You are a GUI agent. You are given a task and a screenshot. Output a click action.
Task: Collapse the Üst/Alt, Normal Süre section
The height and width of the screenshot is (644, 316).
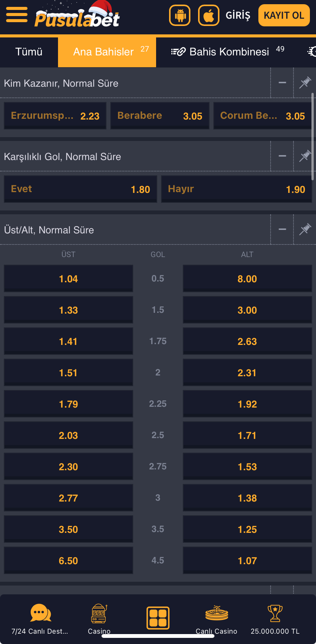point(282,229)
